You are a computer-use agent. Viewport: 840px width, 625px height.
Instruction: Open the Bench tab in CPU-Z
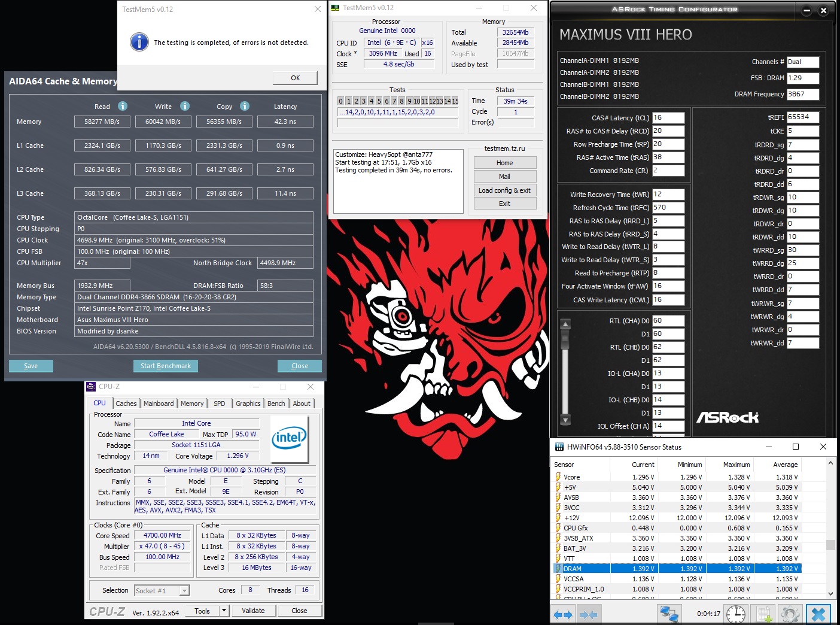pyautogui.click(x=276, y=403)
